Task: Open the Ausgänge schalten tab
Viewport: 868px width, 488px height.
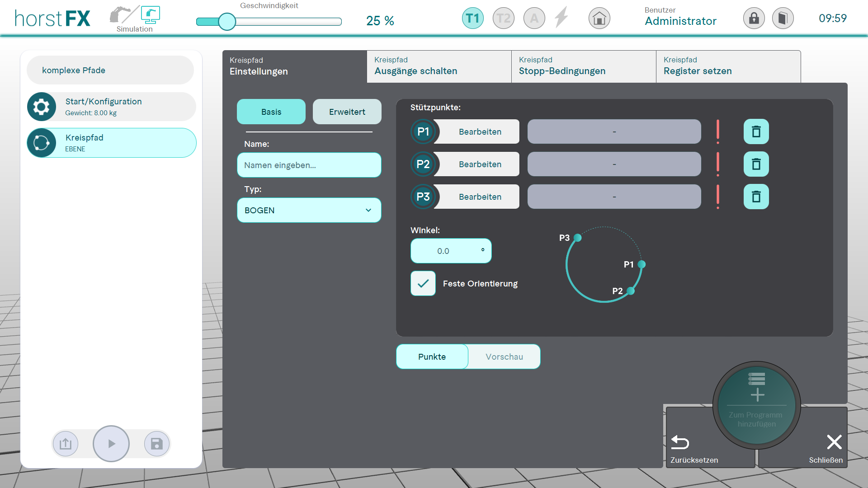Action: (439, 66)
